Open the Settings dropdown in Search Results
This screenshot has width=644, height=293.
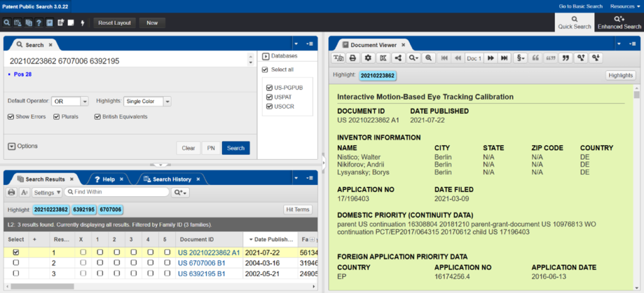pyautogui.click(x=47, y=192)
